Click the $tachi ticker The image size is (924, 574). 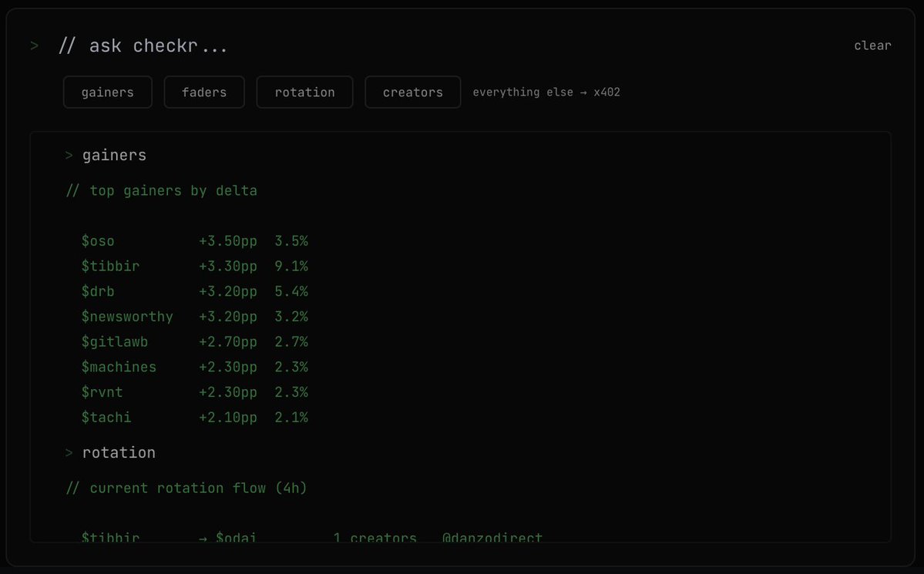tap(106, 418)
